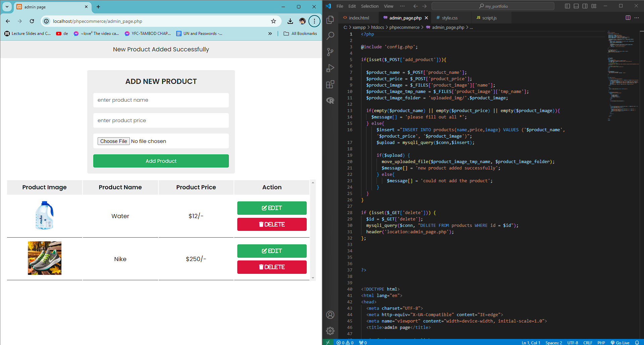The width and height of the screenshot is (644, 345).
Task: Toggle the bottom Panel layout
Action: [x=576, y=6]
